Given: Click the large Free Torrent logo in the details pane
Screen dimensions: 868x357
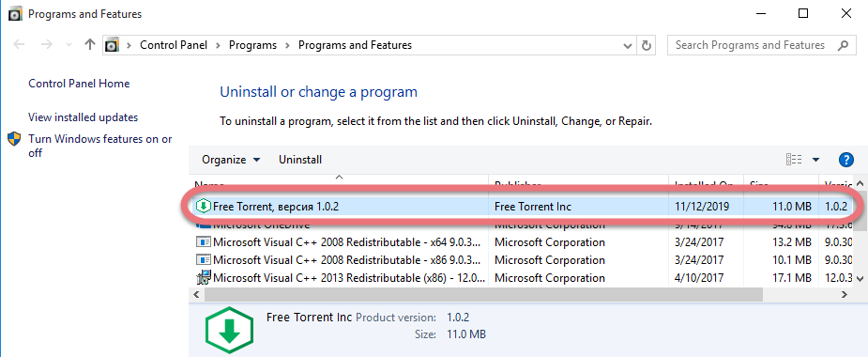Looking at the screenshot, I should [x=229, y=331].
